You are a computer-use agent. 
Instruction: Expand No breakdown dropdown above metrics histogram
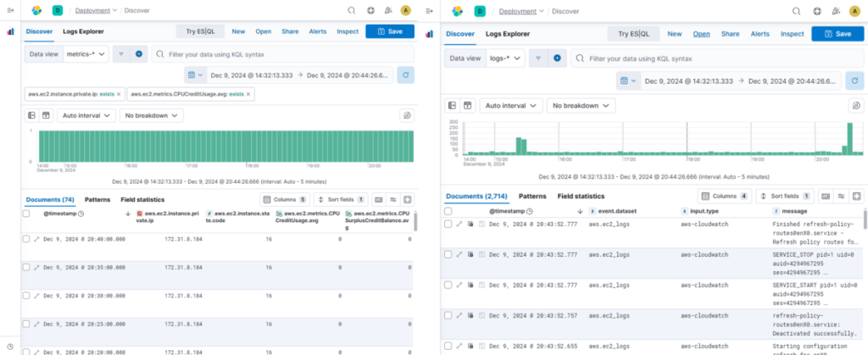pyautogui.click(x=152, y=115)
